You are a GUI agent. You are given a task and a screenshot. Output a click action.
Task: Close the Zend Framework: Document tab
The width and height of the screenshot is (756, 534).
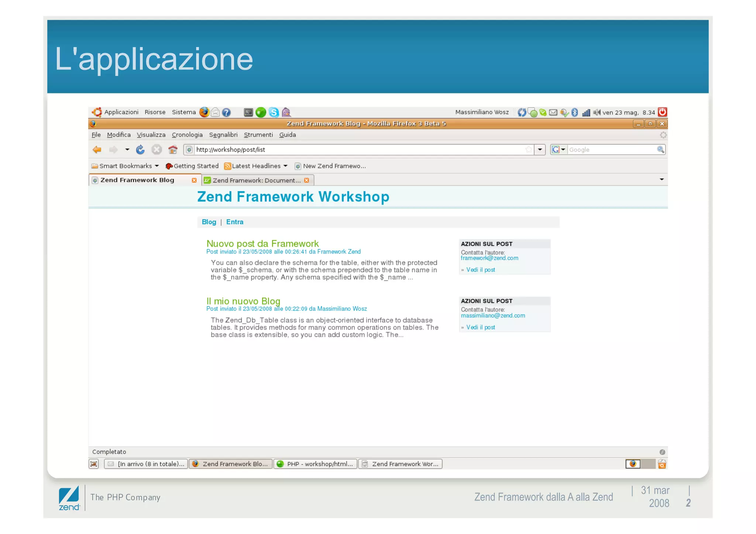click(306, 180)
